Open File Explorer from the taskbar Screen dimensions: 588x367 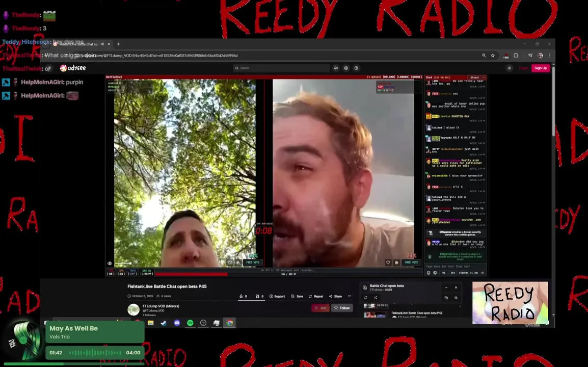(x=151, y=323)
